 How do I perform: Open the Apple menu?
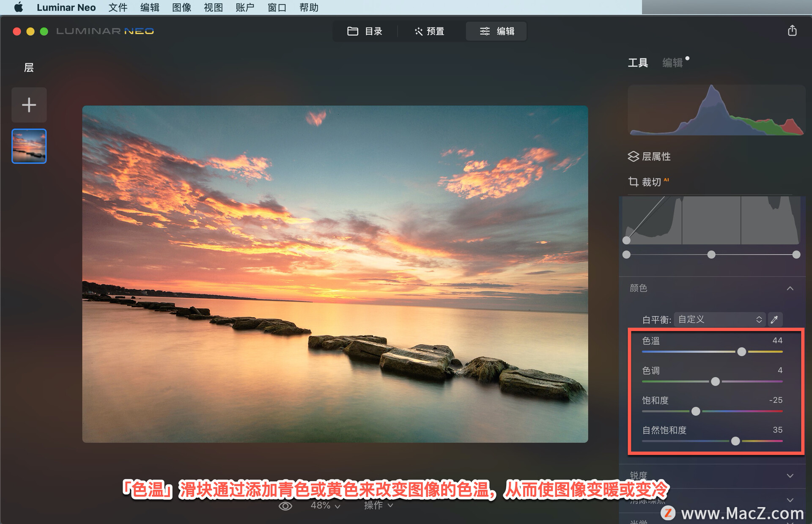[18, 7]
